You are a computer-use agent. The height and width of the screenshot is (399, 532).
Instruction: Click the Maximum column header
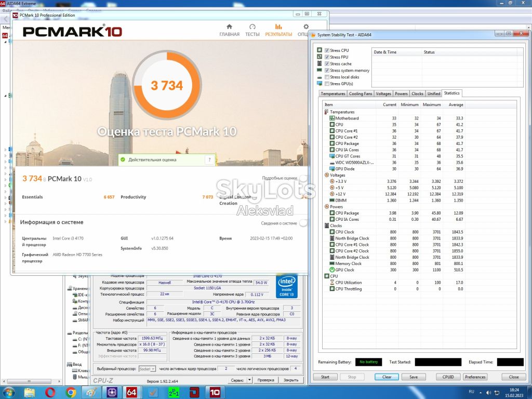tap(432, 104)
